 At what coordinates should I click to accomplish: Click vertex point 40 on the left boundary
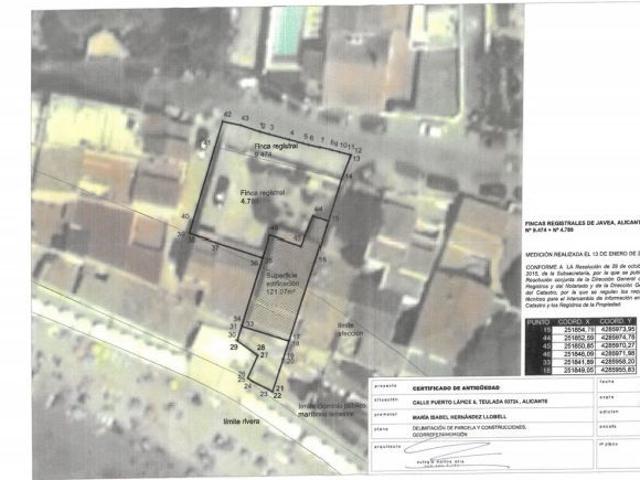pyautogui.click(x=185, y=216)
